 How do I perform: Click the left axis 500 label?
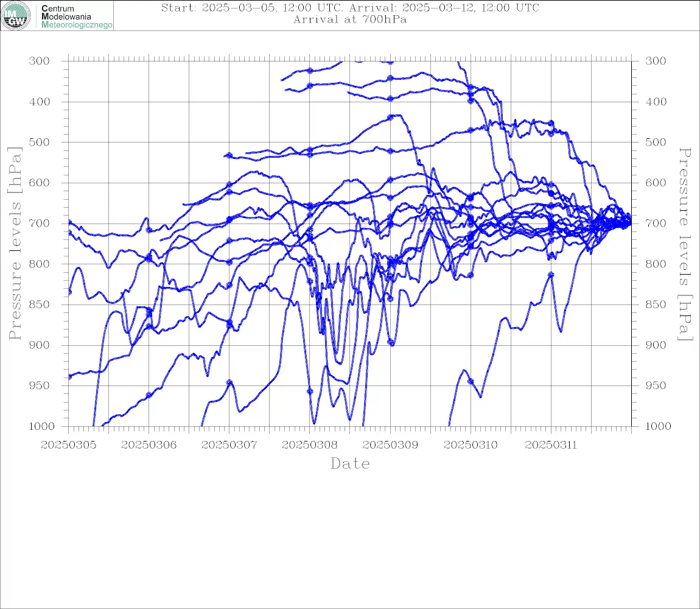tap(40, 143)
